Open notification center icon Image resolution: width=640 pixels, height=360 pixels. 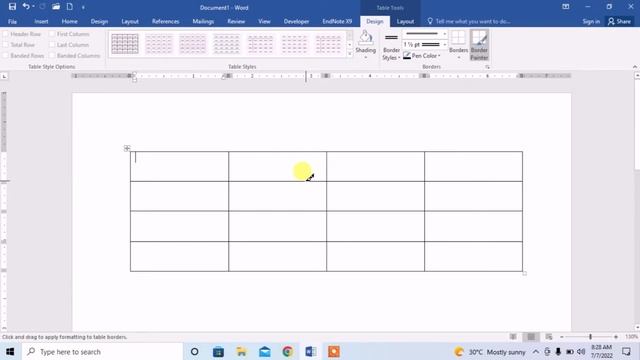pyautogui.click(x=626, y=351)
